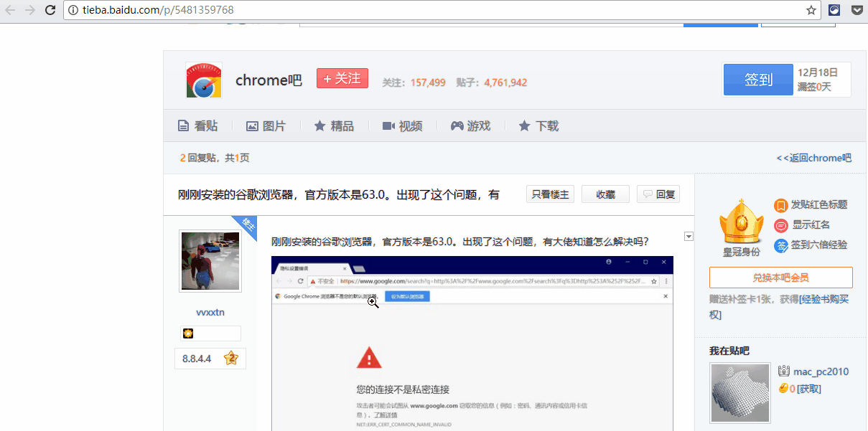Click the 签到六倍经验 icon
Screen dimensions: 868x431
point(781,245)
